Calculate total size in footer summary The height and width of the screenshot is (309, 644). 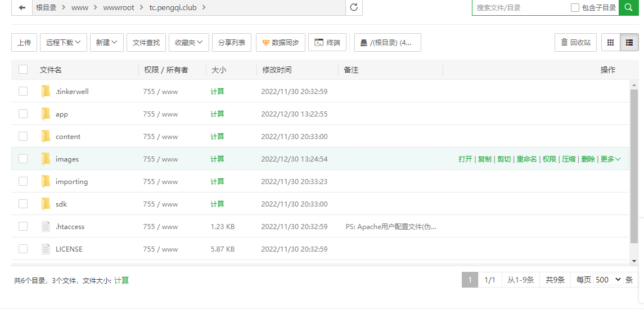point(121,281)
